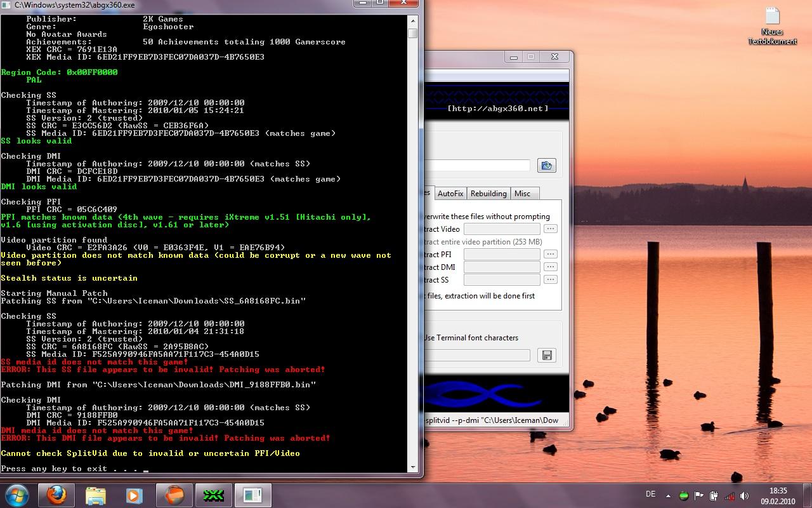Open Action Center flag icon in tray

pos(699,495)
